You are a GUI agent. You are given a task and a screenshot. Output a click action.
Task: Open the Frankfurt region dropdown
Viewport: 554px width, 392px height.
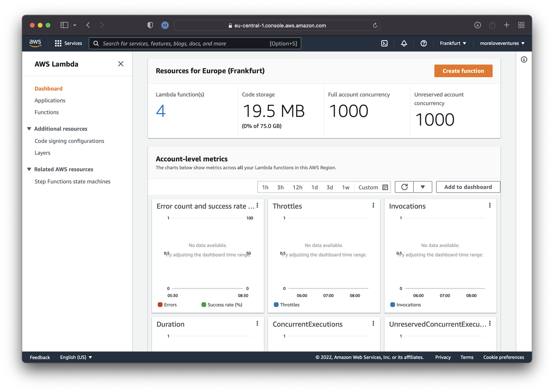[x=453, y=43]
